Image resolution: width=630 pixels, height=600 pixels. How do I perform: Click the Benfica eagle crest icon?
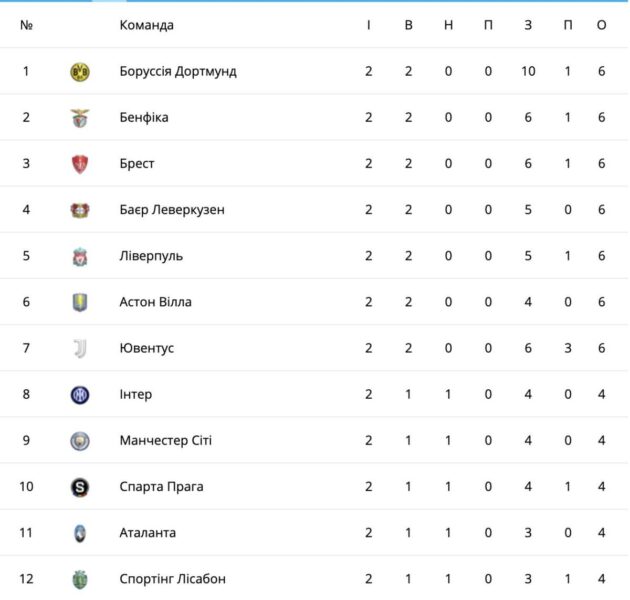pos(80,118)
